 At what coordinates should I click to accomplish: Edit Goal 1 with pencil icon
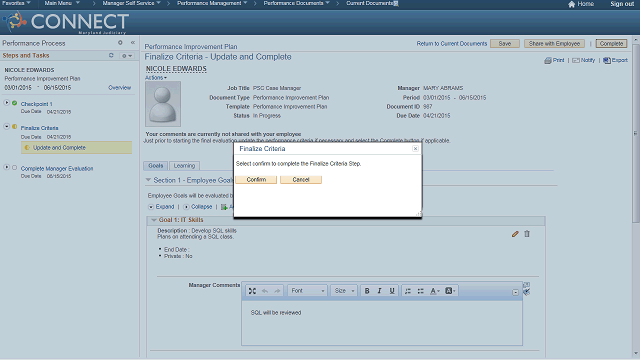515,234
